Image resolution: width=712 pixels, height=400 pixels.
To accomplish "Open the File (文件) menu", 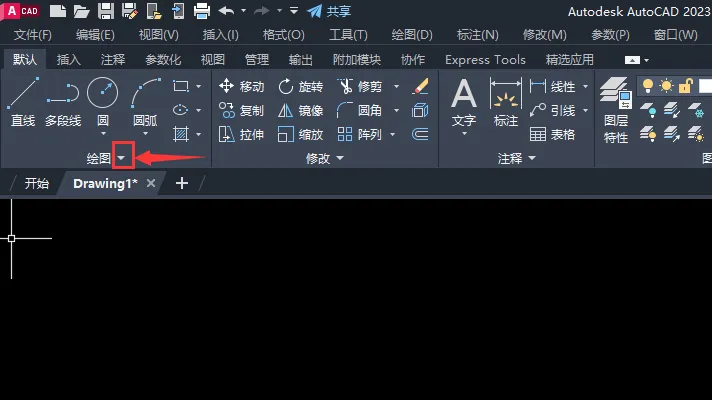I will pos(32,35).
